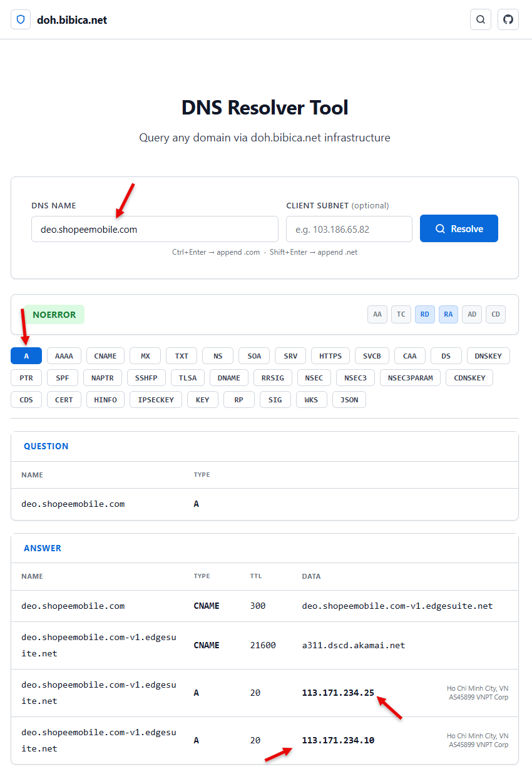Switch to CERT record type
The width and height of the screenshot is (532, 774).
[x=64, y=400]
